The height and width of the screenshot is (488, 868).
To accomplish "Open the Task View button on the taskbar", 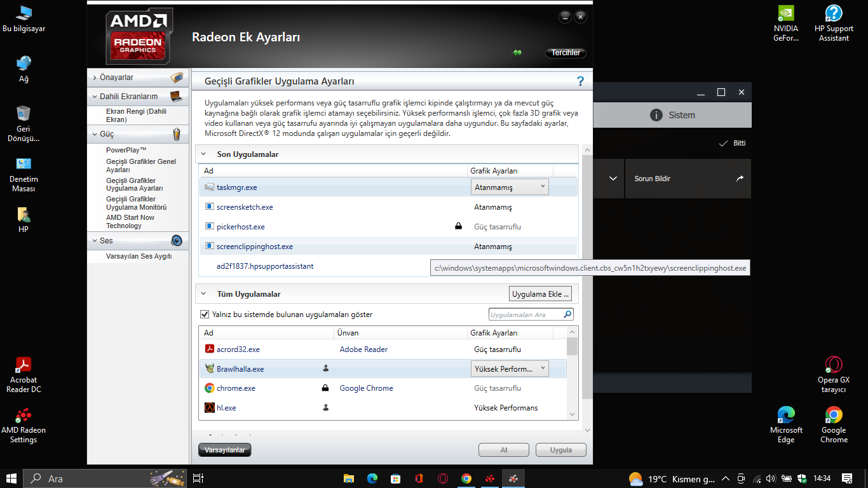I will point(198,478).
